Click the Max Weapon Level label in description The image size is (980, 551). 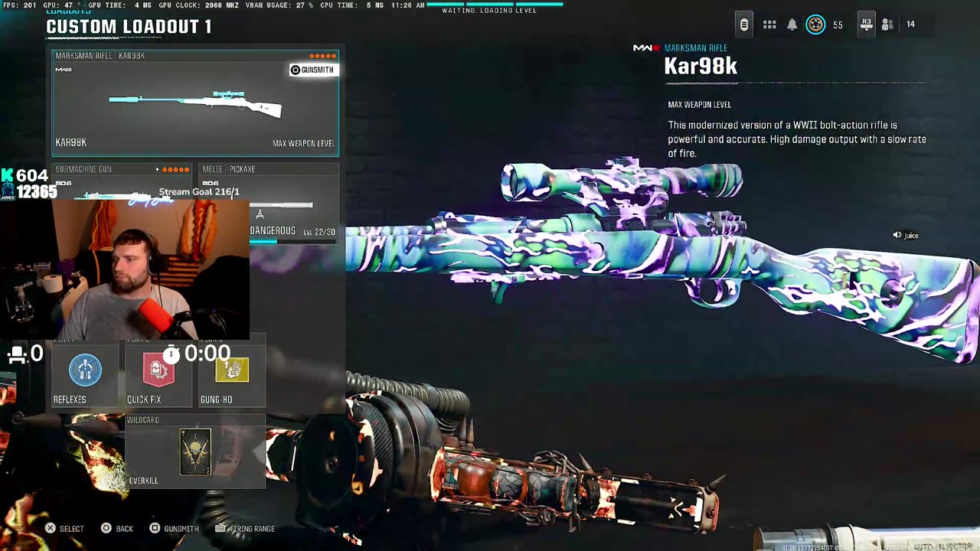click(699, 105)
